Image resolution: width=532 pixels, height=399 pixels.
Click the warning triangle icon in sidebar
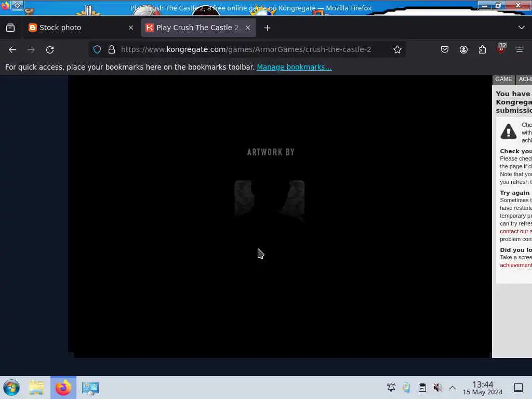tap(509, 131)
